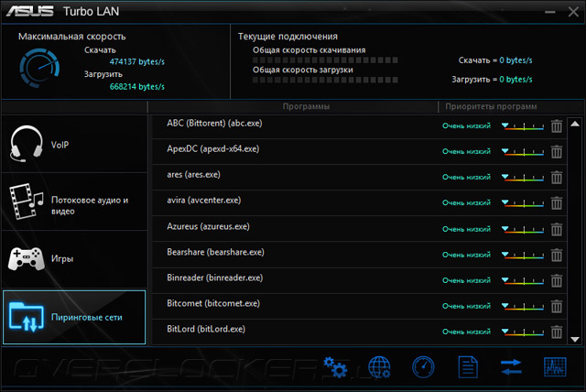The height and width of the screenshot is (392, 586).
Task: Adjust avira priority slider
Action: 523,203
